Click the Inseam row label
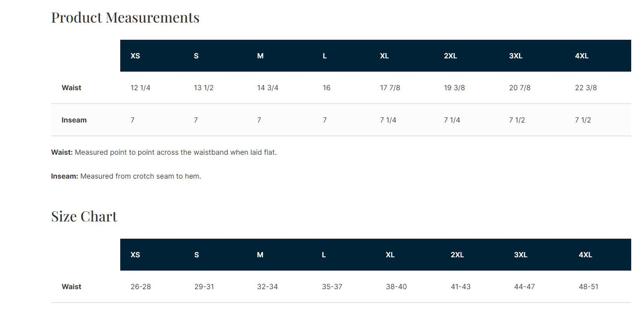644x313 pixels. 74,120
